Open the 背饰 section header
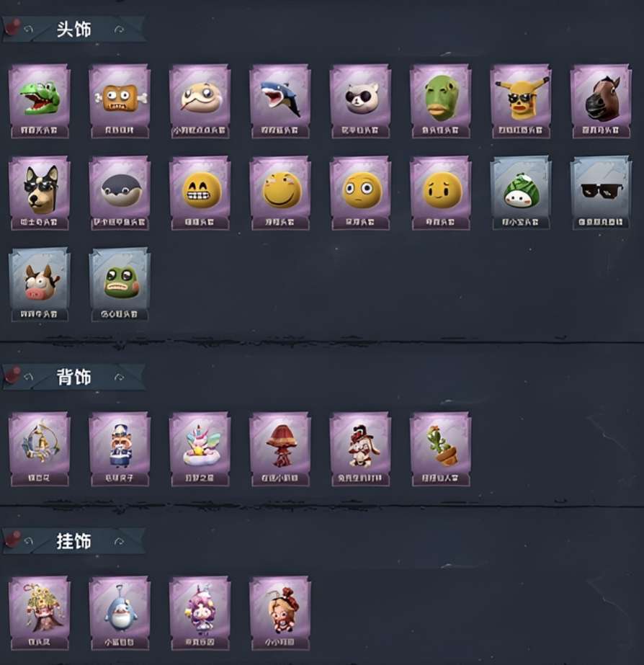This screenshot has height=665, width=644. [74, 377]
